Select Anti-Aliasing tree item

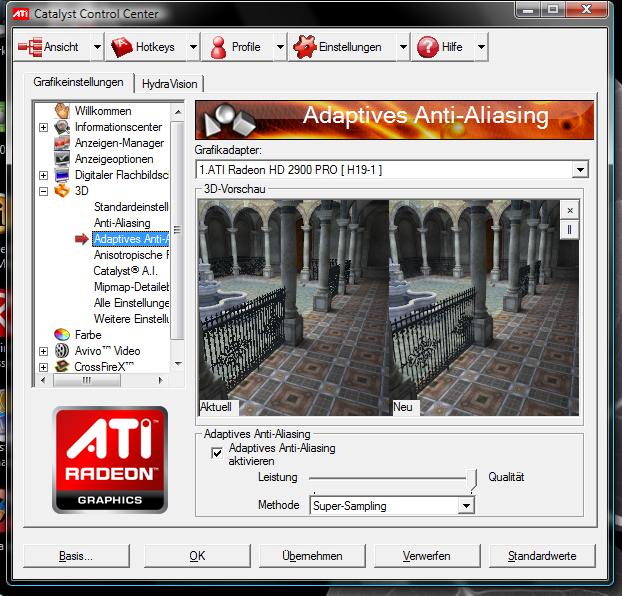point(122,223)
